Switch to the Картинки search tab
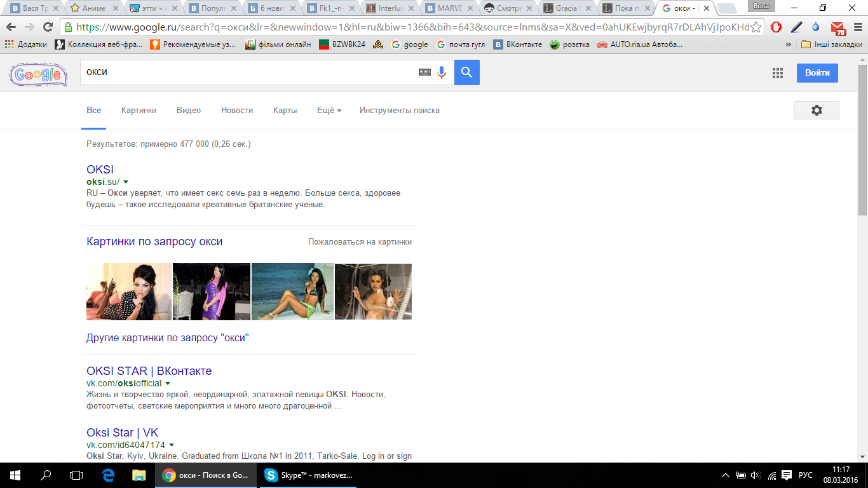This screenshot has width=868, height=488. point(139,110)
